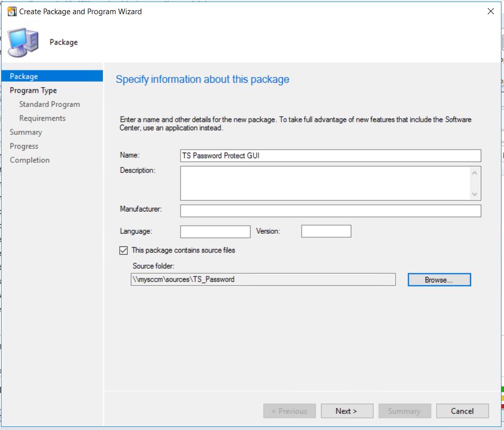The image size is (504, 430).
Task: Click the disabled Previous button
Action: pyautogui.click(x=290, y=411)
